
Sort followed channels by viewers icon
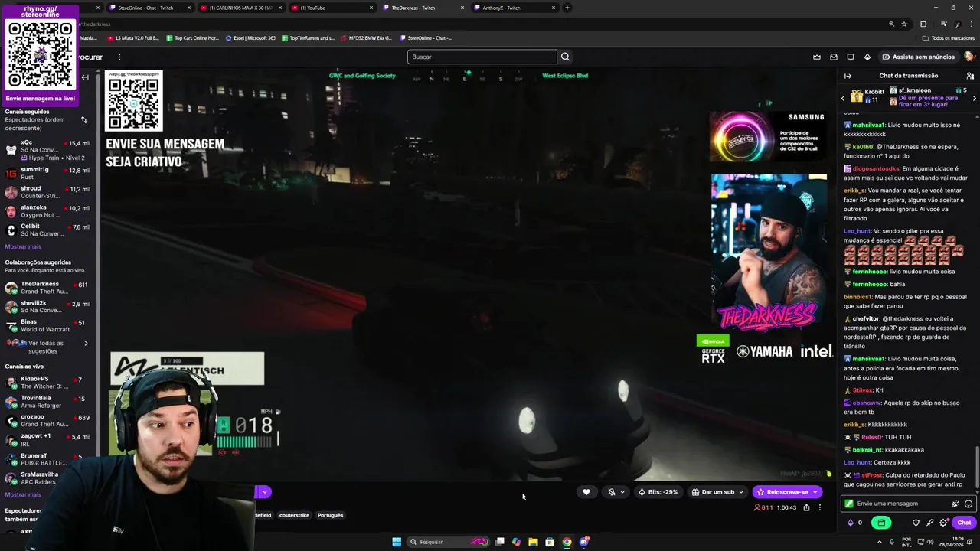pyautogui.click(x=84, y=119)
